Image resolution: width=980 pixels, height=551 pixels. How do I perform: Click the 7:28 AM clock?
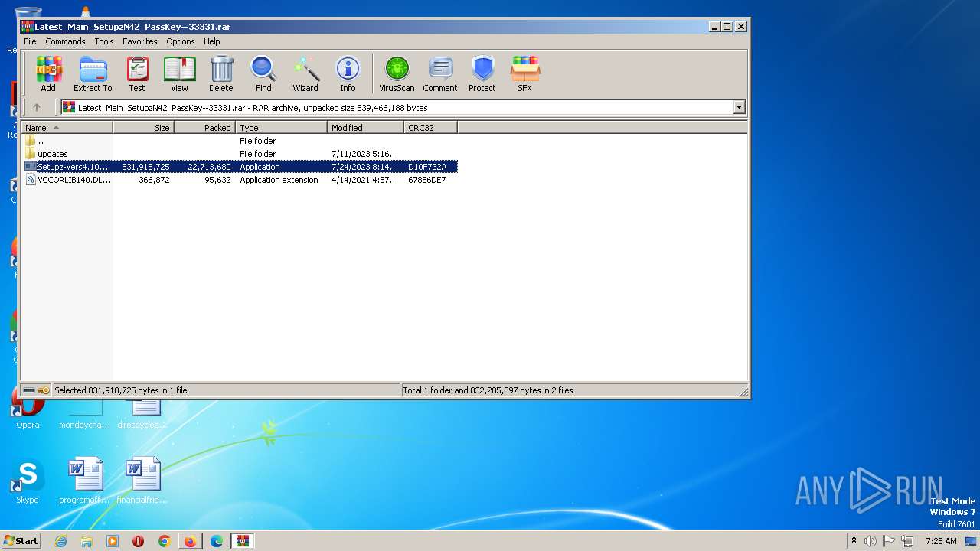[x=941, y=541]
